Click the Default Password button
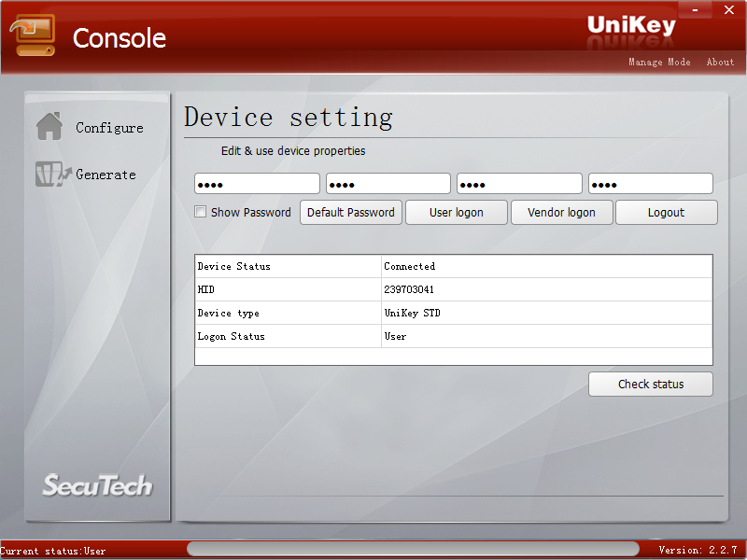This screenshot has width=747, height=560. coord(351,213)
